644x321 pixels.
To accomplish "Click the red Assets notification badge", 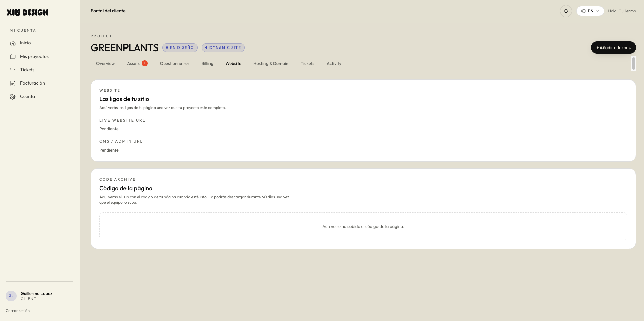I will coord(145,63).
